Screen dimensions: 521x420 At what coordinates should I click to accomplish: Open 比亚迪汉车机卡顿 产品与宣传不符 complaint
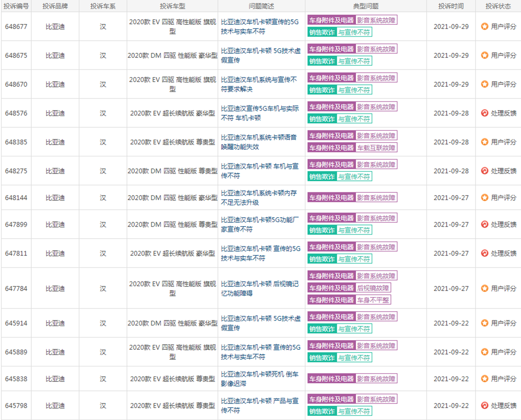(260, 406)
